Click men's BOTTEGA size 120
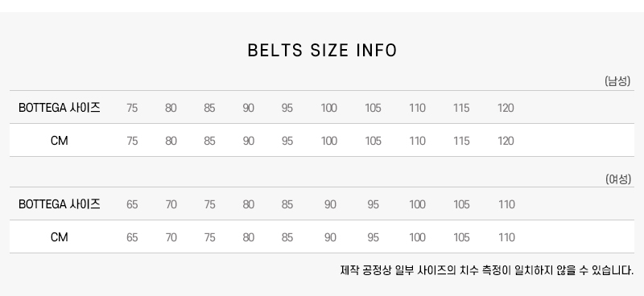Viewport: 644px width, 296px height. [x=506, y=108]
